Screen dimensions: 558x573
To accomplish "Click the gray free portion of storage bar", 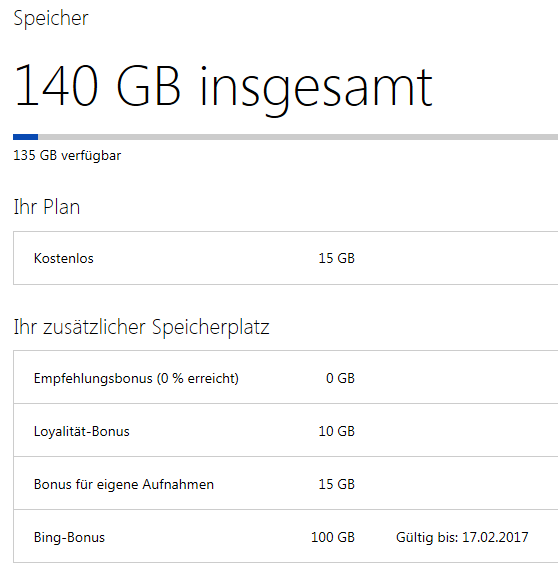I will pos(298,137).
